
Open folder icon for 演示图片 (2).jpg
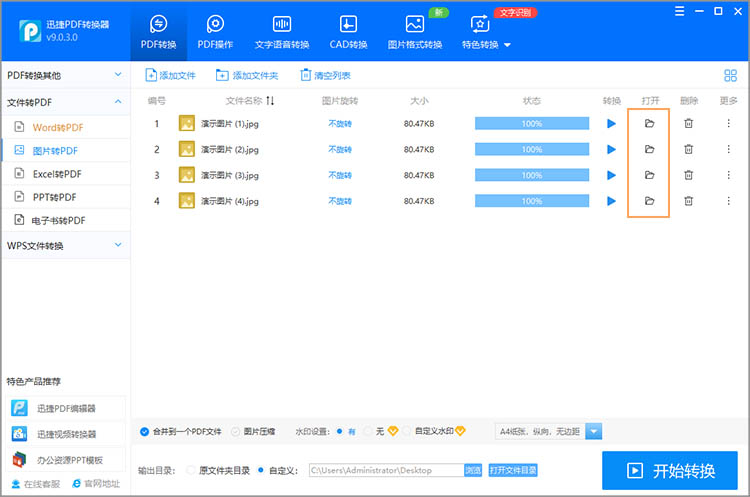[x=649, y=149]
